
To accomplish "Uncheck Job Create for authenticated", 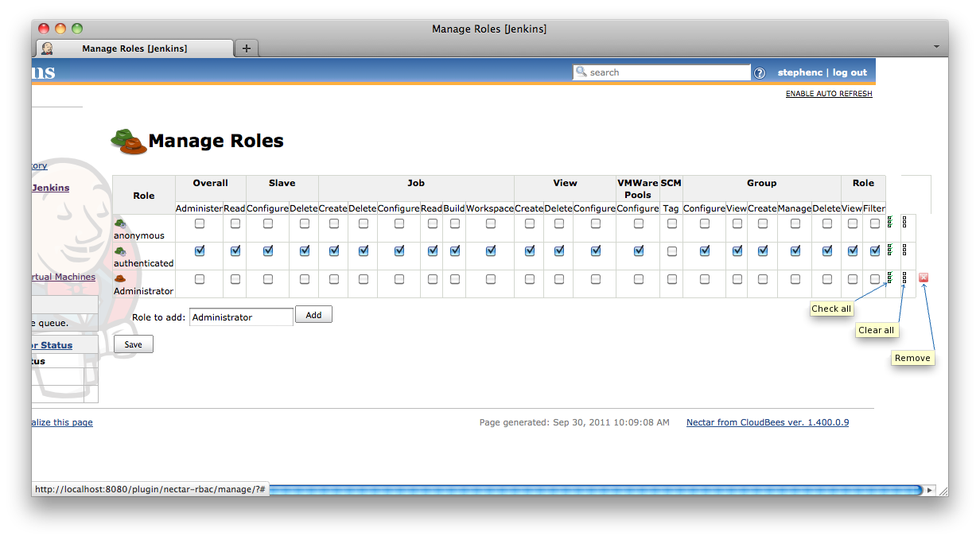I will click(x=334, y=251).
